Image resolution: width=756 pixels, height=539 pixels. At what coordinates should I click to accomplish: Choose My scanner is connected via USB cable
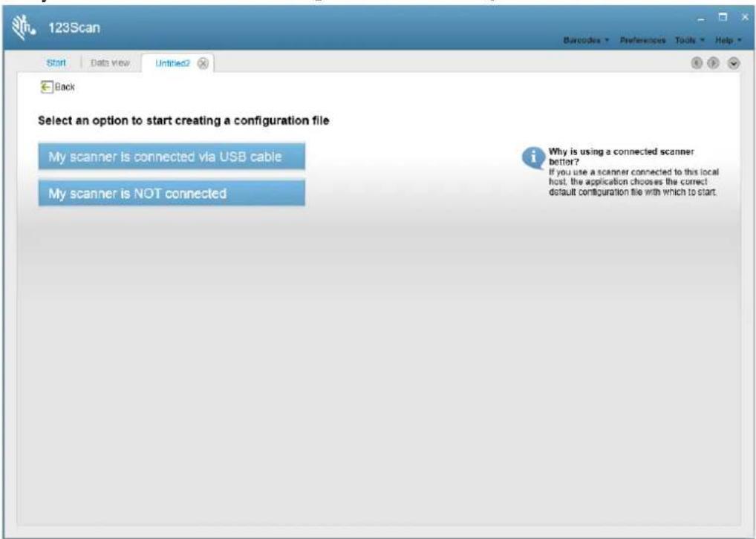click(x=172, y=156)
